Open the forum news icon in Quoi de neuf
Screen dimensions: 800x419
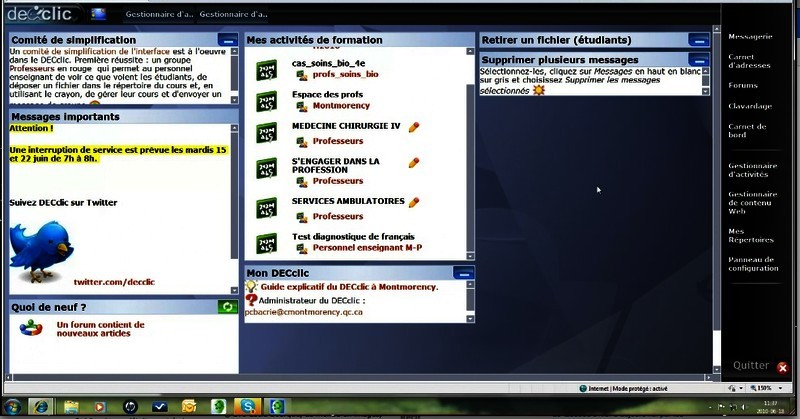[31, 328]
